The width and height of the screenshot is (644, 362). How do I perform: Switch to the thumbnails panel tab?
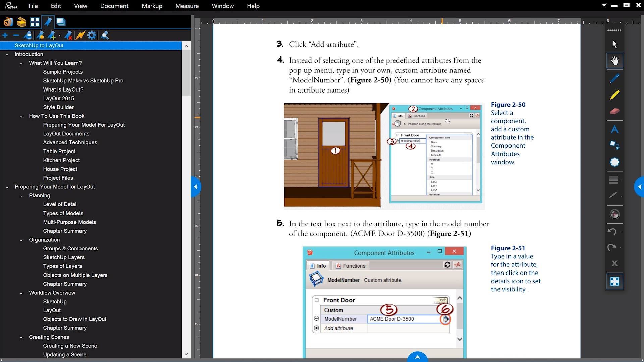pos(35,22)
